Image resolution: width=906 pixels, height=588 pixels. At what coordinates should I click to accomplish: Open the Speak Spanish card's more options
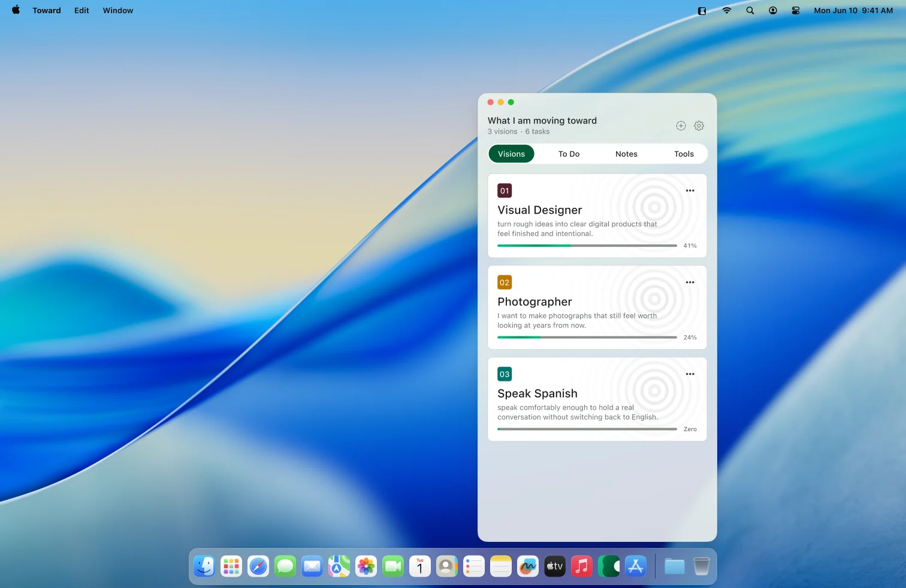690,374
